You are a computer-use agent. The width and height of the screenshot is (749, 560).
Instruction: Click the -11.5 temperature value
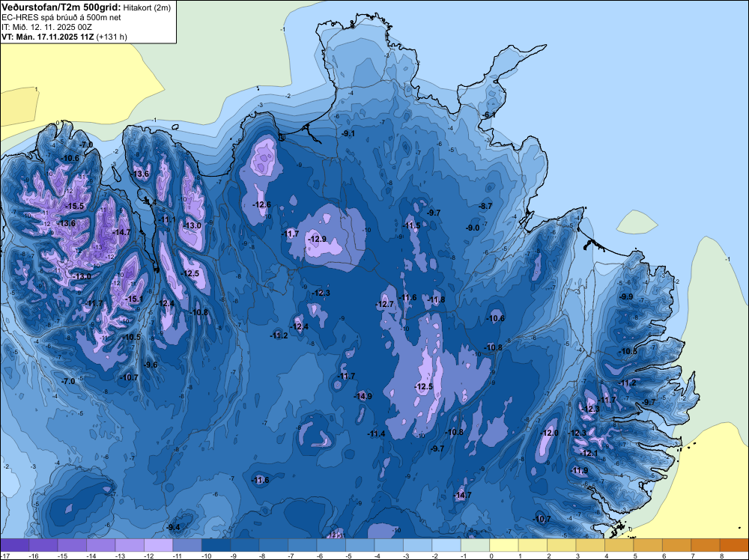pos(411,225)
